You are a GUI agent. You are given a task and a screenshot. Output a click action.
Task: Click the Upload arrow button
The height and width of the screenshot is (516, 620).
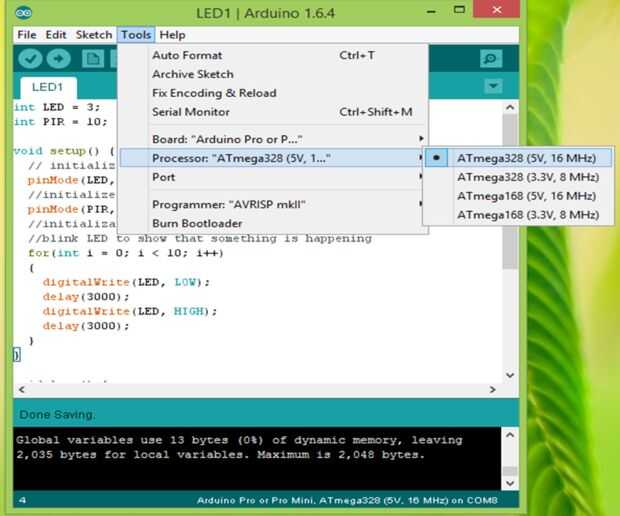59,59
